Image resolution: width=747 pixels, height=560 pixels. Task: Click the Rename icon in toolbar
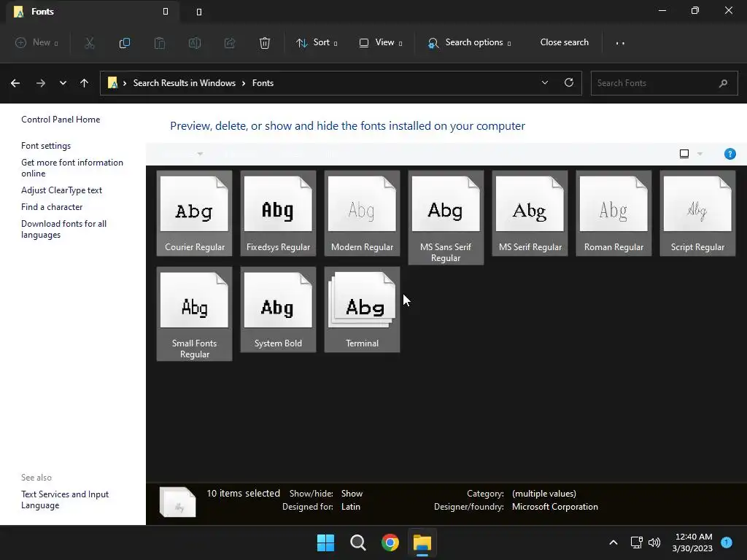[194, 43]
